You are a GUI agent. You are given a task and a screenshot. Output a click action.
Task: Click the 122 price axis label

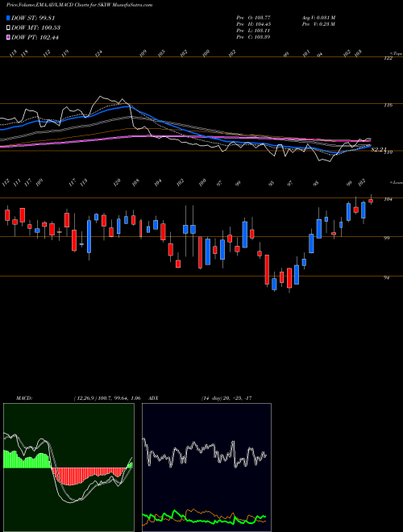point(388,58)
